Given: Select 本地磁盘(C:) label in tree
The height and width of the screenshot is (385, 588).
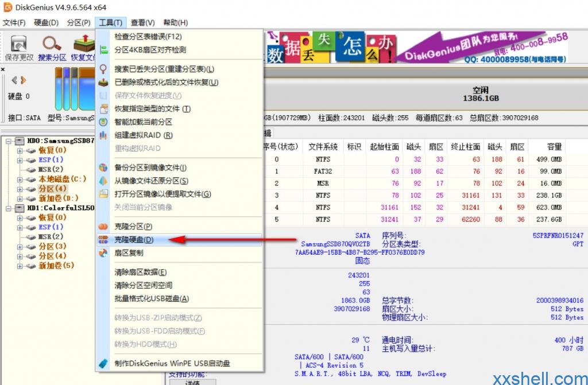Looking at the screenshot, I should point(62,179).
